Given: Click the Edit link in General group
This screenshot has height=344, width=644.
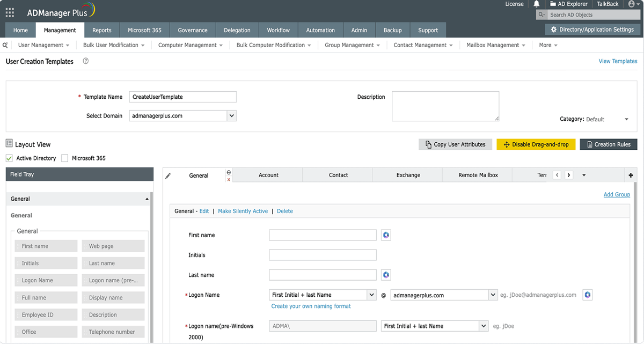Looking at the screenshot, I should coord(204,211).
